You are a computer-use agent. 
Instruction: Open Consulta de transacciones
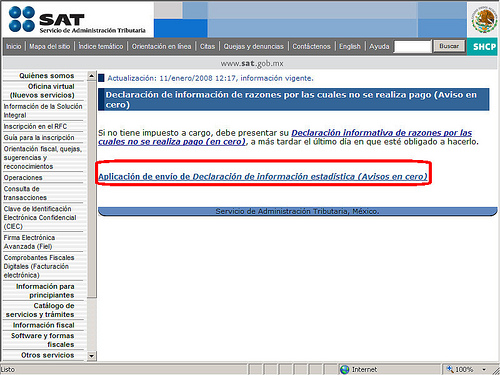point(25,193)
